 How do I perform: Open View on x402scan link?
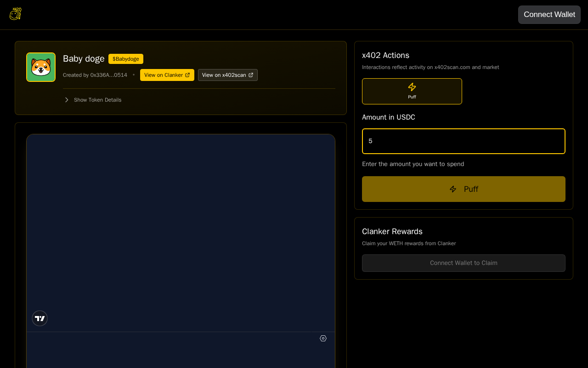228,75
